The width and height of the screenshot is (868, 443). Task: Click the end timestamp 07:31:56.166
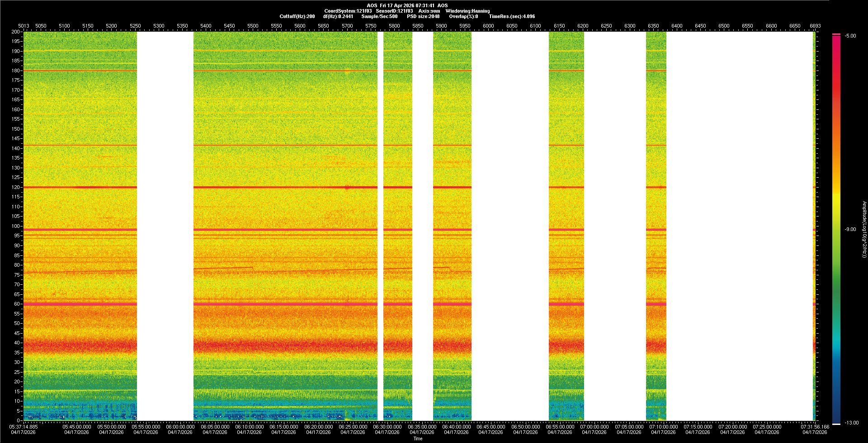[815, 427]
